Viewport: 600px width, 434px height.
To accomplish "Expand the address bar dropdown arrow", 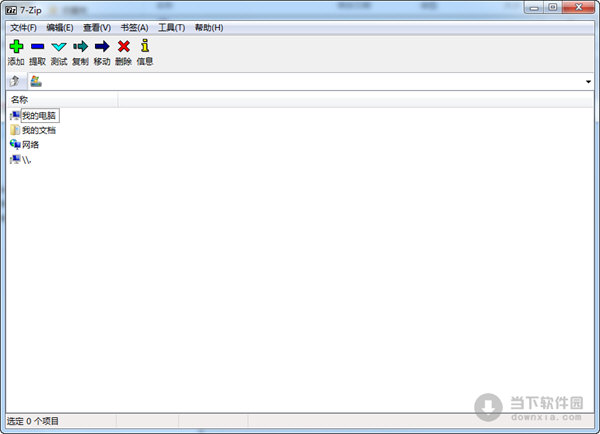I will 588,82.
